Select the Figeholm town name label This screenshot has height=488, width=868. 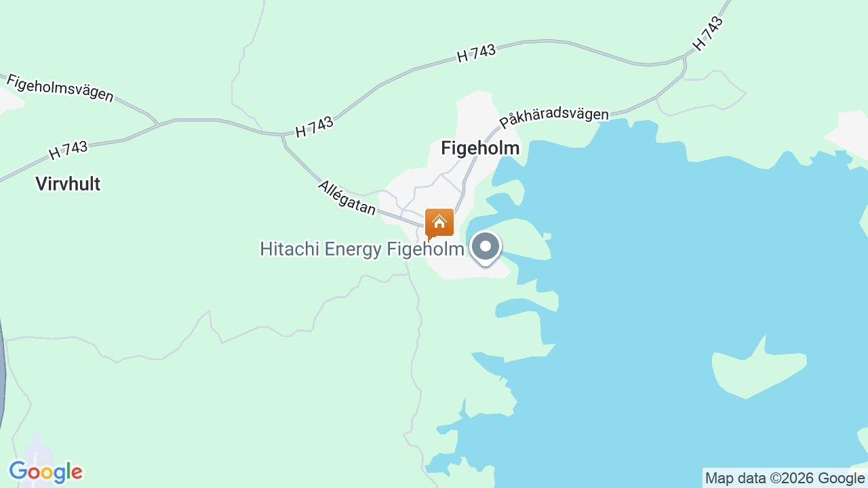480,148
